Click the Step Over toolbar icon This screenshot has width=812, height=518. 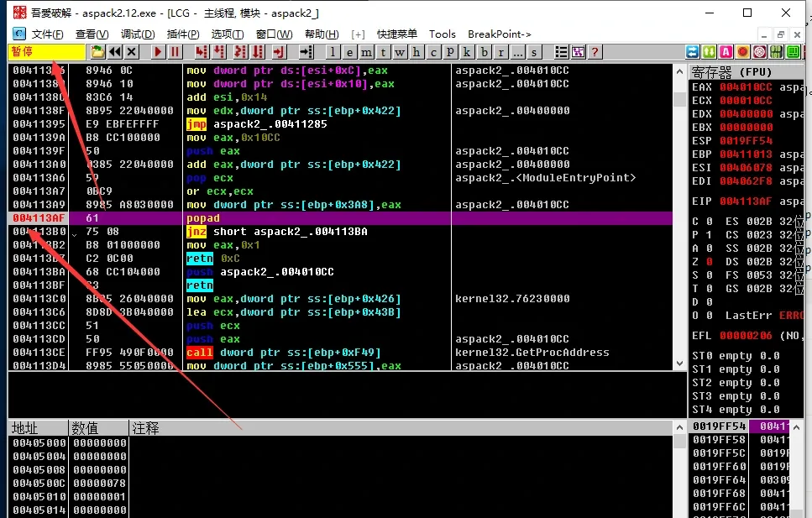click(x=219, y=52)
